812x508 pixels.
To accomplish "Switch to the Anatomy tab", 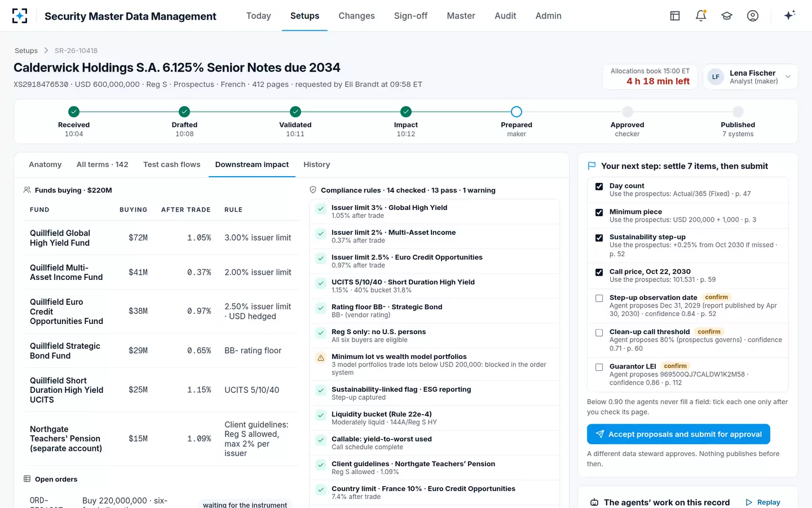I will pyautogui.click(x=45, y=164).
